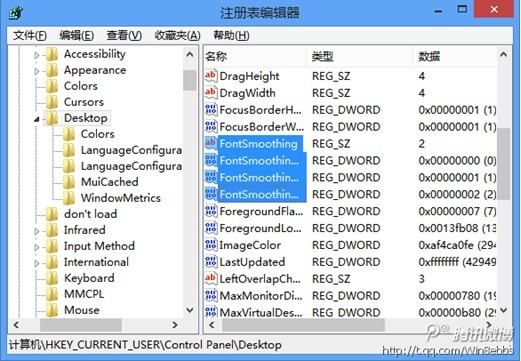Screen dimensions: 521x361
Task: Click data value 0x00000002 (2)
Action: click(x=457, y=194)
